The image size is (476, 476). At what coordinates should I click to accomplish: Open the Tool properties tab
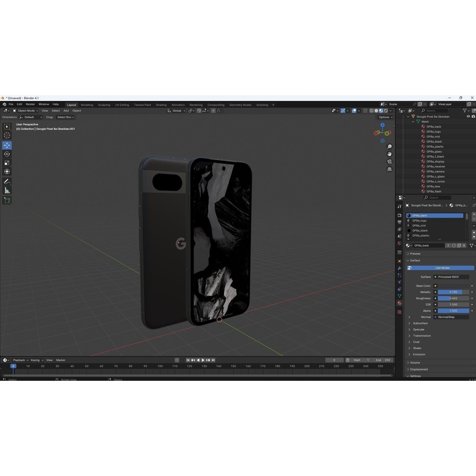click(399, 206)
